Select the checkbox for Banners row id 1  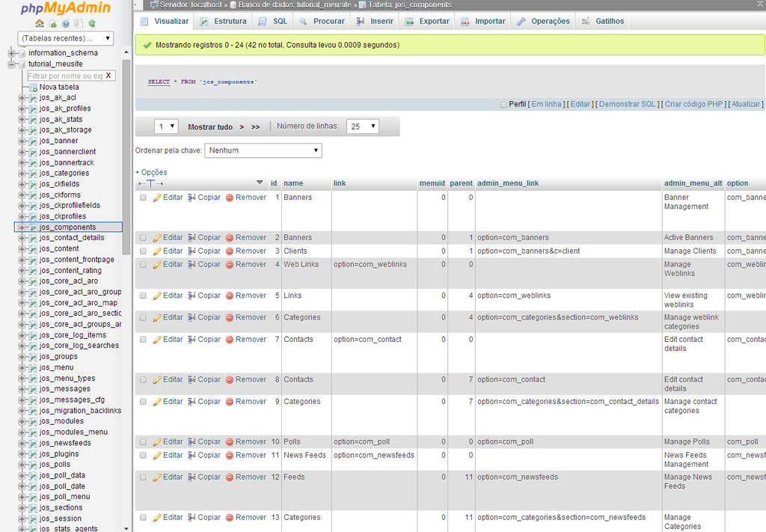[143, 198]
